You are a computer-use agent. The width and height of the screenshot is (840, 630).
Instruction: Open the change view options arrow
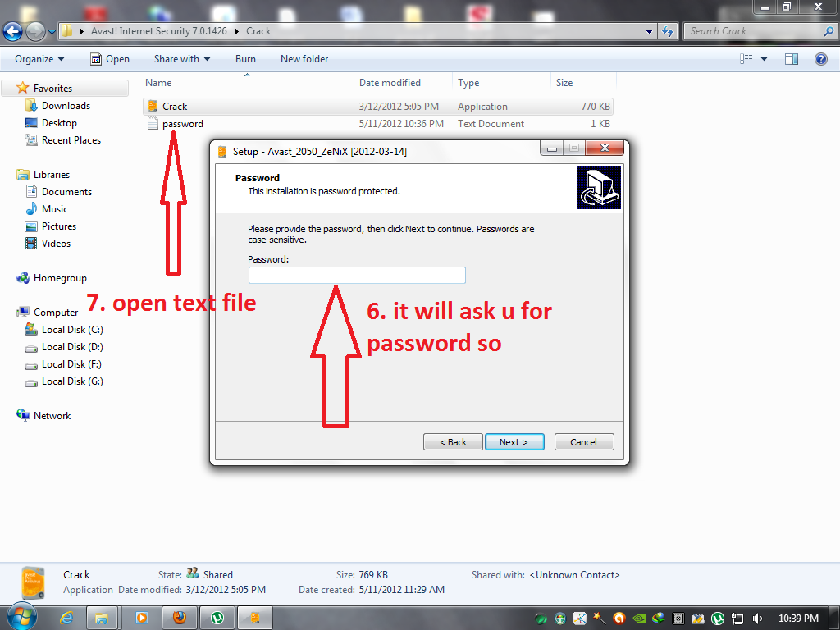pyautogui.click(x=764, y=59)
